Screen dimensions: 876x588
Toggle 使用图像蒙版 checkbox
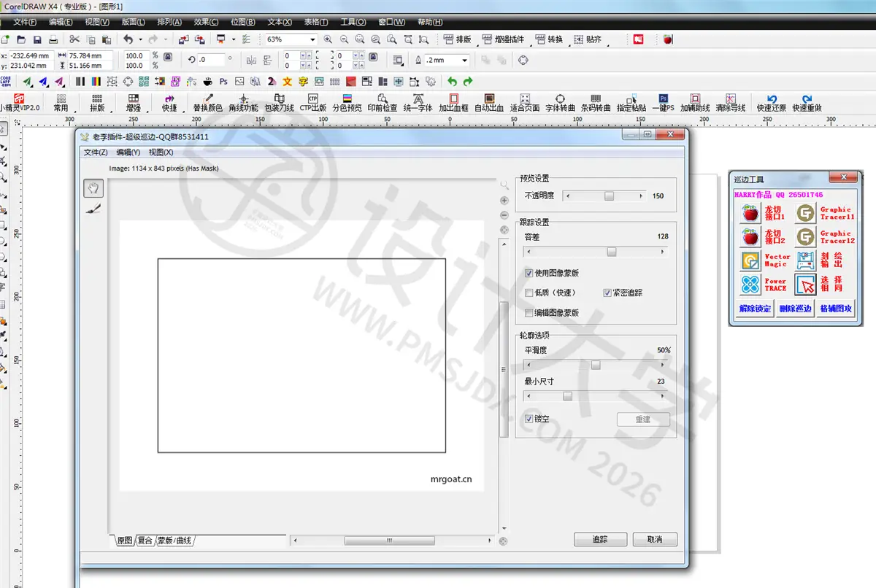click(x=529, y=273)
